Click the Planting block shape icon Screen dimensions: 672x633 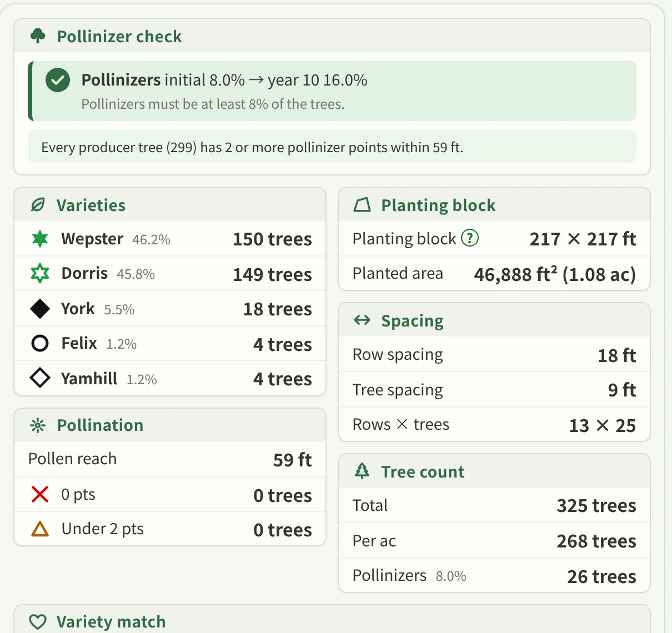pyautogui.click(x=362, y=205)
